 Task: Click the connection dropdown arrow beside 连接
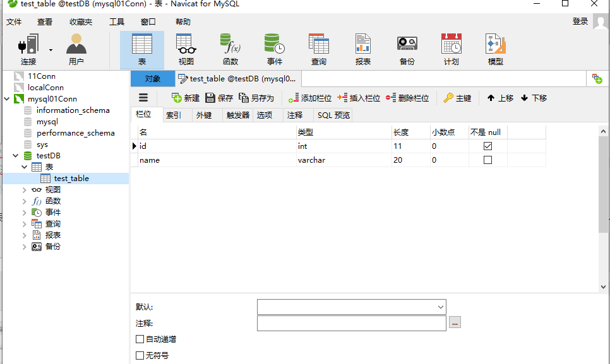(x=51, y=50)
